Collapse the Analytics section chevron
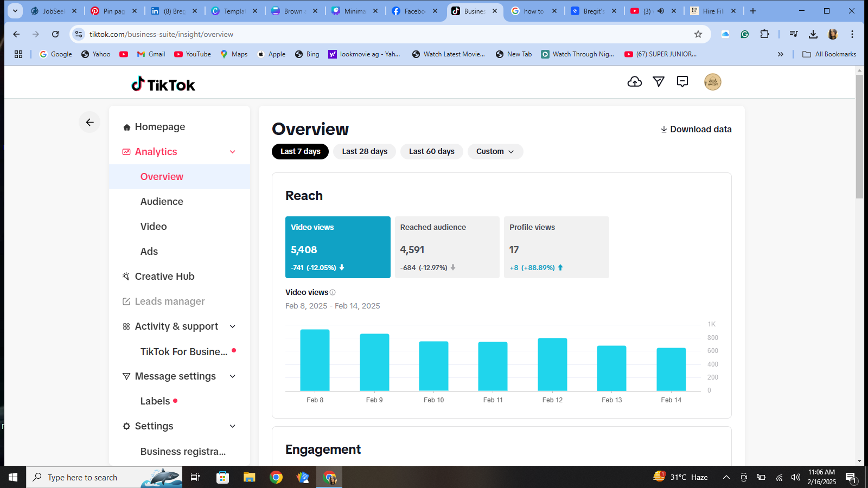 pyautogui.click(x=233, y=152)
